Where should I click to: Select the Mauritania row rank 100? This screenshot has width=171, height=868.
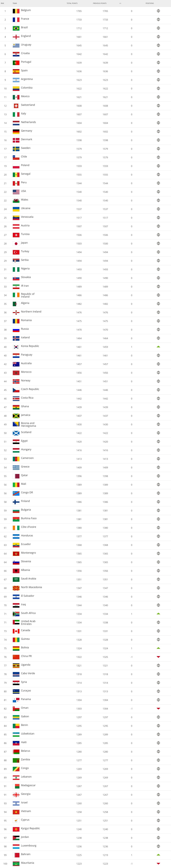pos(85,864)
